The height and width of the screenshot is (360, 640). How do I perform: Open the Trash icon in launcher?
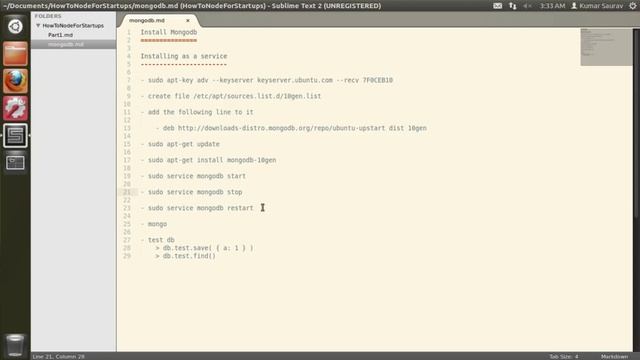tap(15, 345)
